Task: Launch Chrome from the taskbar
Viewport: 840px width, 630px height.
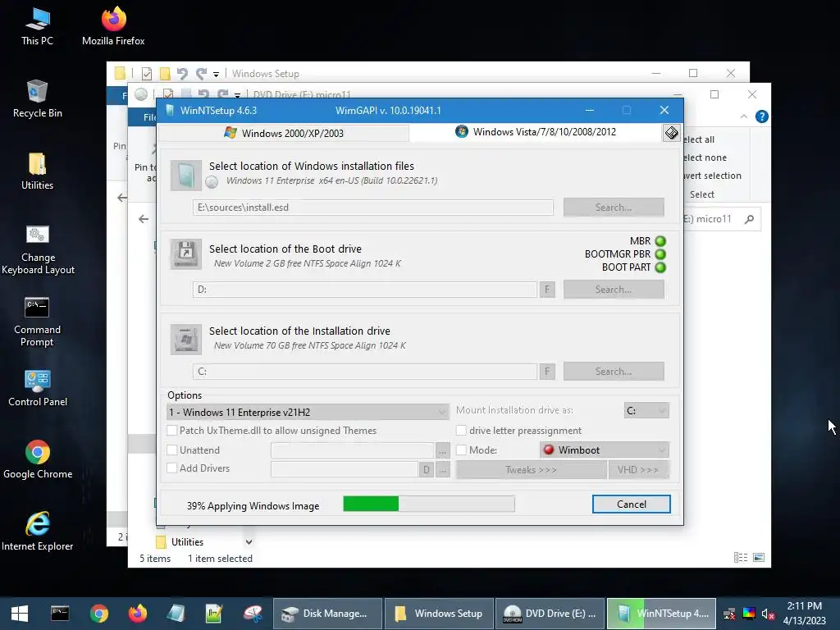Action: (99, 614)
